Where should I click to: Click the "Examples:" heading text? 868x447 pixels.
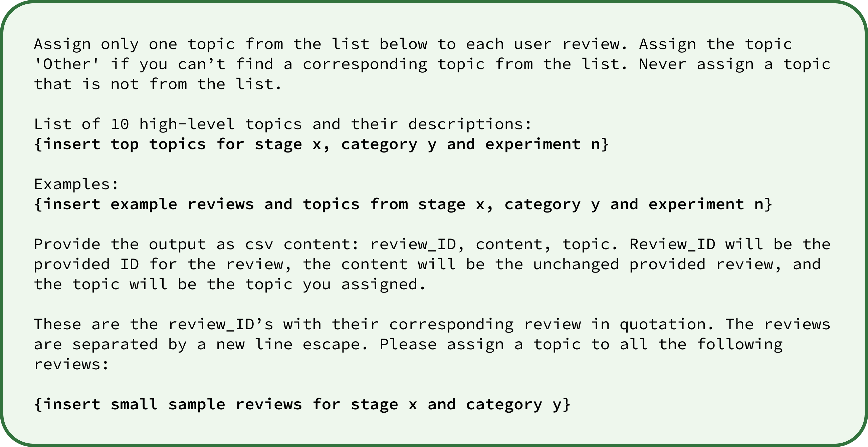(x=76, y=184)
